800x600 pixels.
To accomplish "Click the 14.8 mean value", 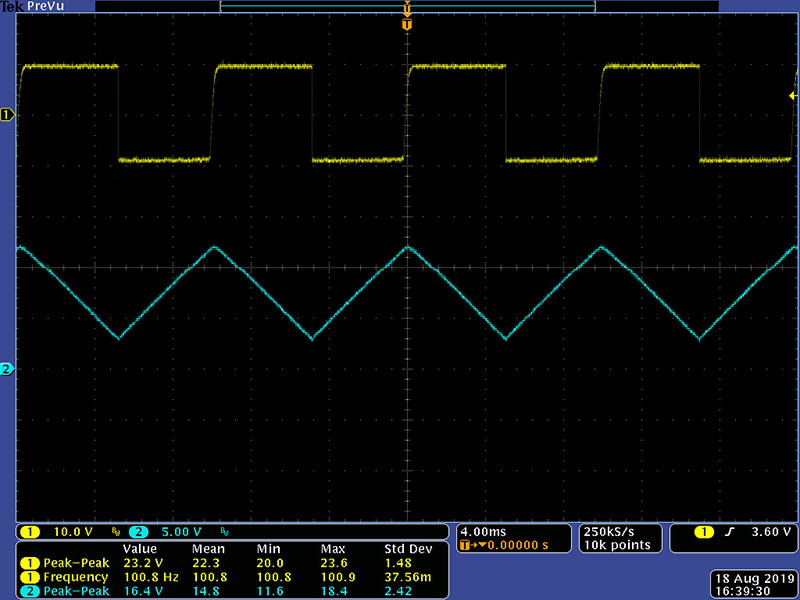I will click(206, 591).
